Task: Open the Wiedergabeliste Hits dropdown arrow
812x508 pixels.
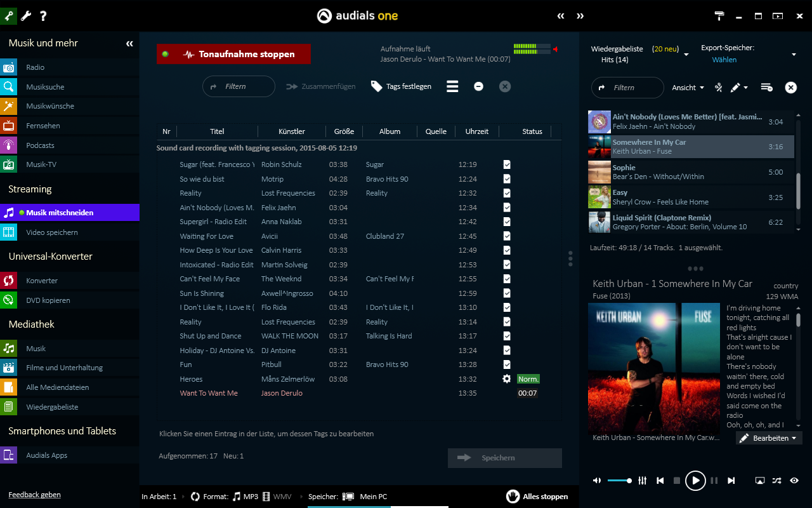Action: (x=686, y=55)
